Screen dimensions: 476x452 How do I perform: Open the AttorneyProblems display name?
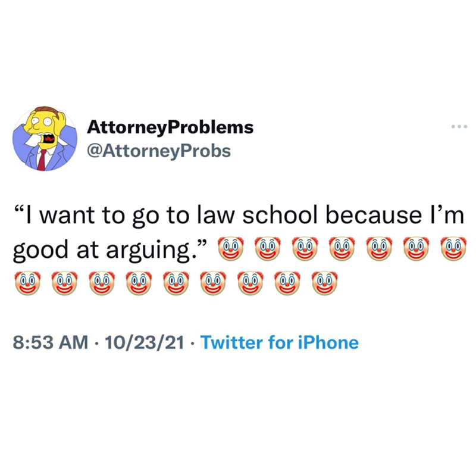[x=170, y=127]
